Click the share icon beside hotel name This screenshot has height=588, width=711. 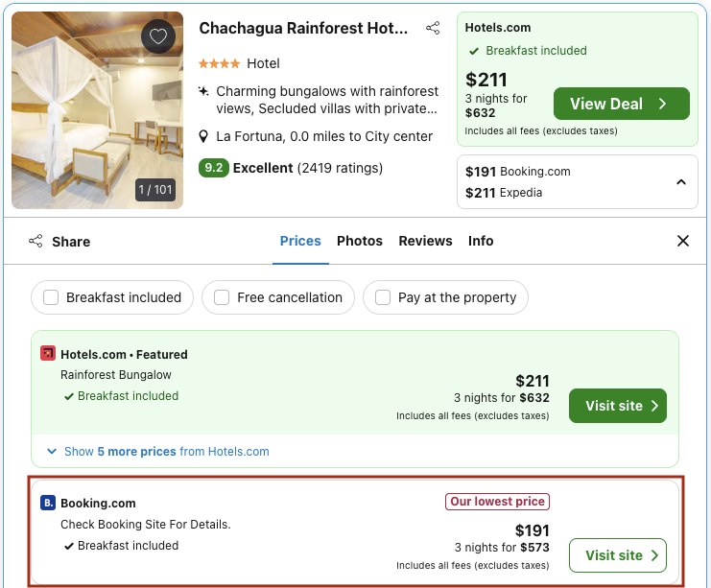(x=434, y=29)
